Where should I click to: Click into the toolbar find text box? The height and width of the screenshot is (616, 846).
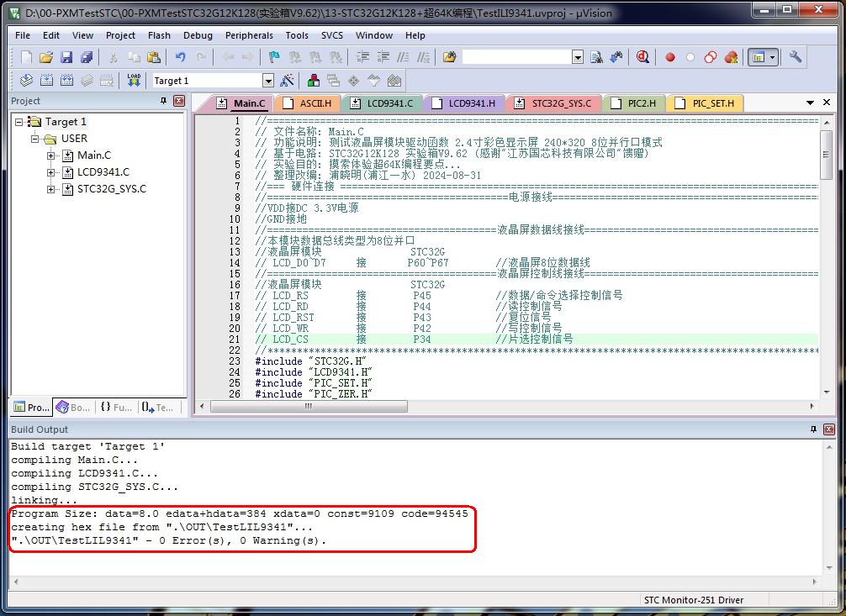pyautogui.click(x=517, y=57)
